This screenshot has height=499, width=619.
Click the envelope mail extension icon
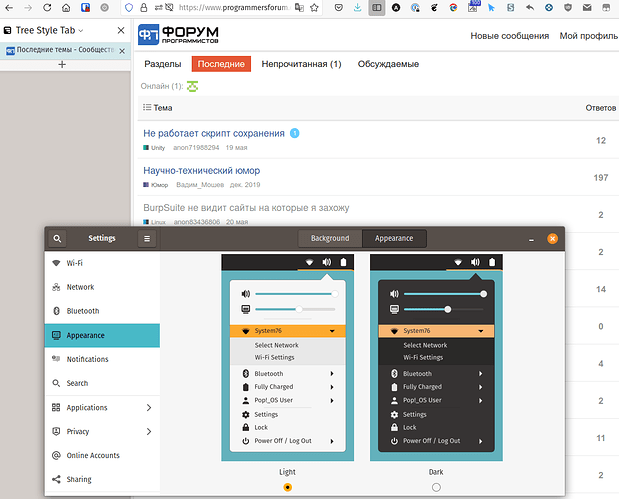[587, 8]
